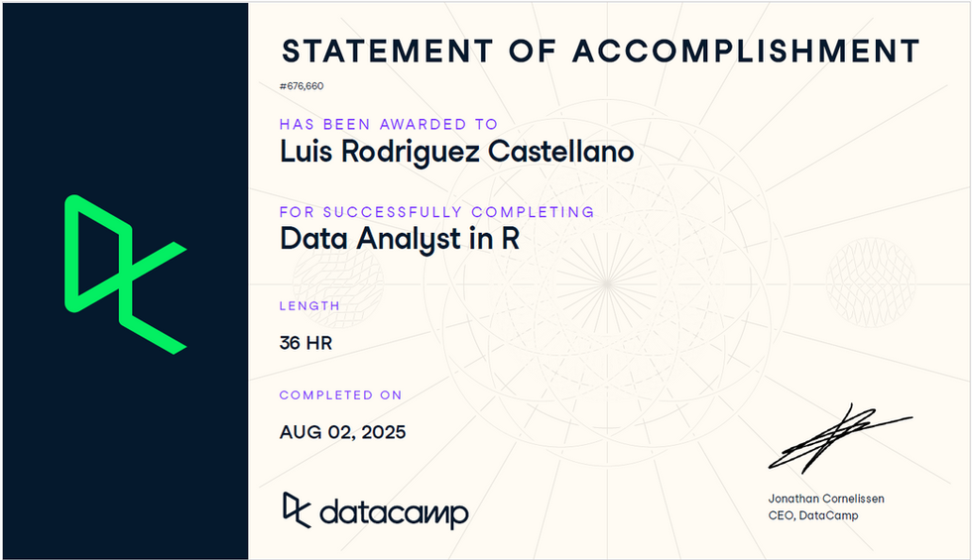
Task: Click the central radial guilloche pattern
Action: tap(607, 283)
